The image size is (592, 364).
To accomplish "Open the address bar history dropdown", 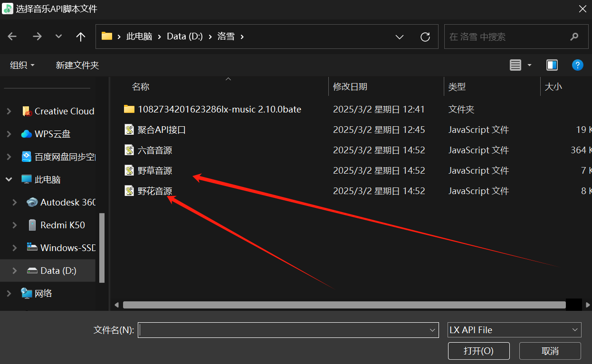I will (400, 37).
